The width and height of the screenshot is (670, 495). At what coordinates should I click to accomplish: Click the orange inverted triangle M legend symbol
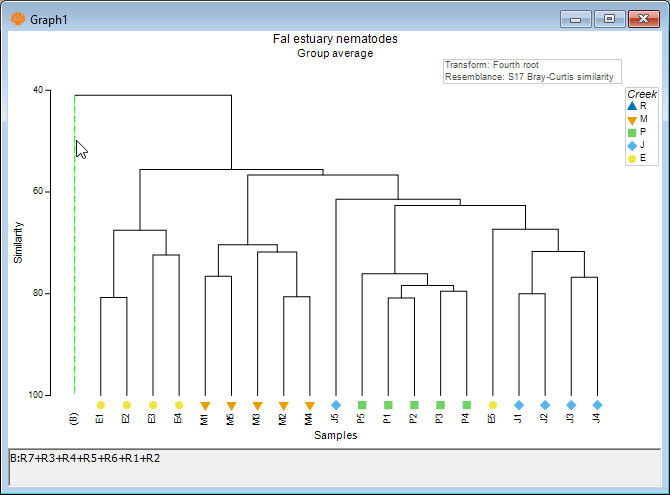[x=631, y=119]
